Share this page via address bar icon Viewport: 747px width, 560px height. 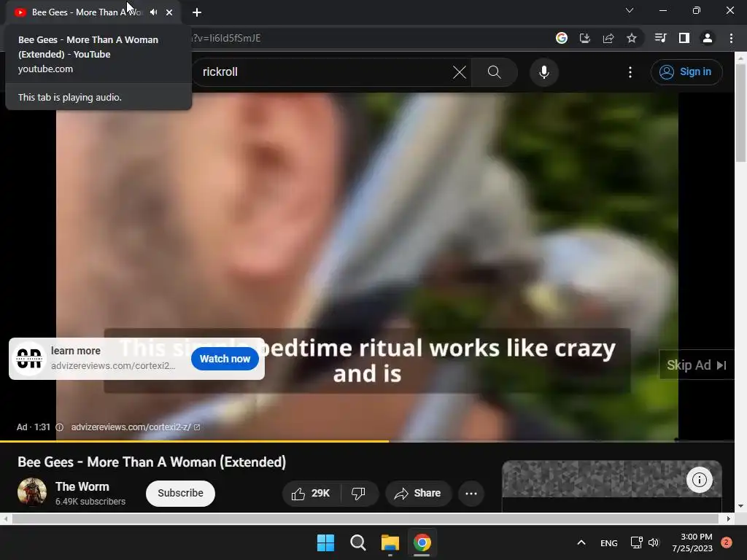click(608, 38)
